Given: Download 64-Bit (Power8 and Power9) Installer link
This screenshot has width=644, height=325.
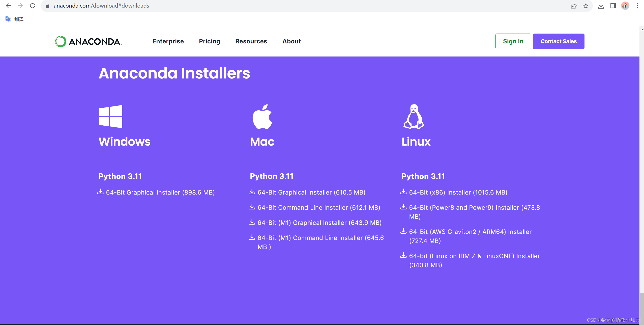Looking at the screenshot, I should tap(475, 212).
